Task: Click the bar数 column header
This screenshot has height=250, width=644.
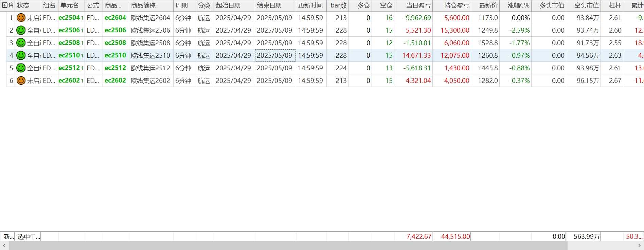Action: [x=338, y=5]
